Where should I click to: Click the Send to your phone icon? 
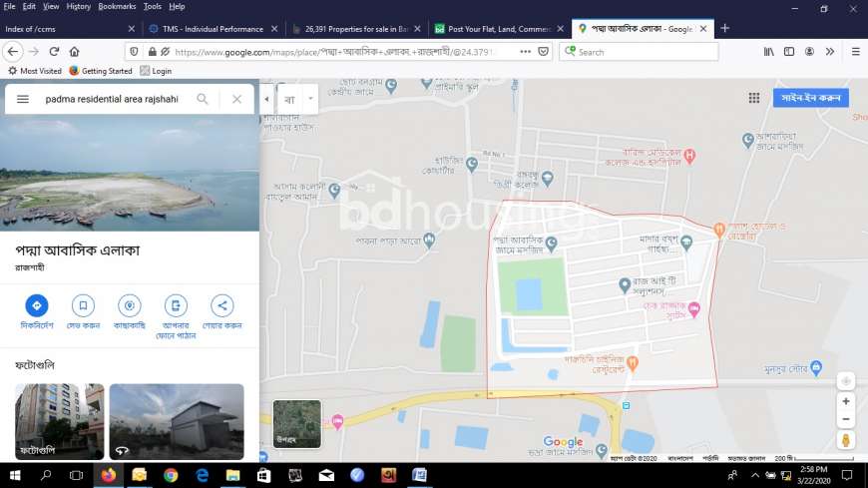coord(176,305)
